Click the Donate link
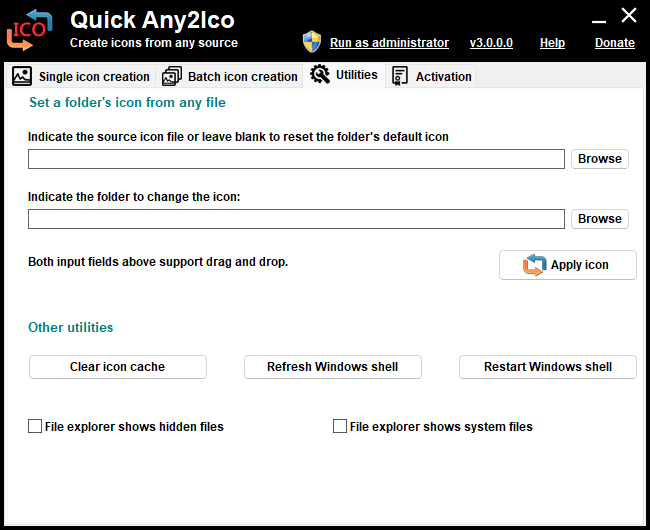 click(615, 43)
